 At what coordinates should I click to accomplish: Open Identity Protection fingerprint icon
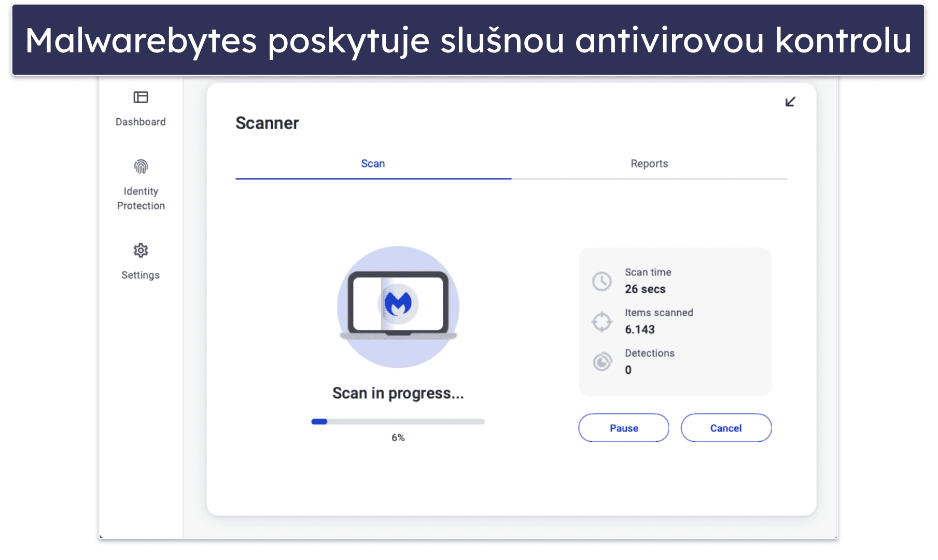[141, 166]
